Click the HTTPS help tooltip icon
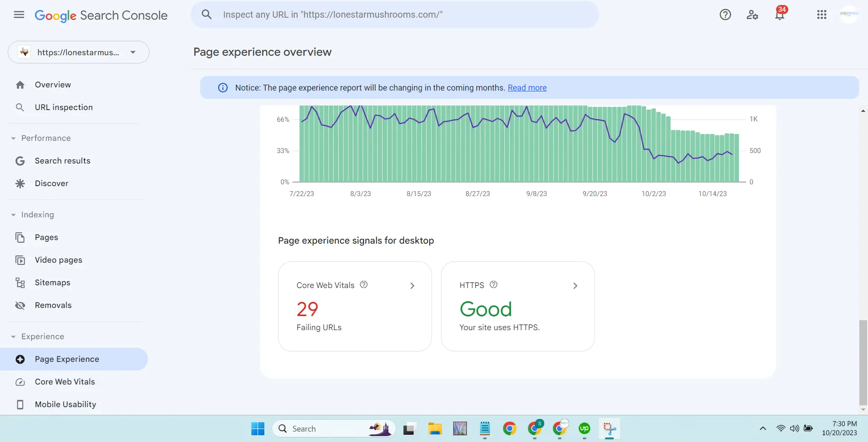The width and height of the screenshot is (868, 442). (494, 285)
